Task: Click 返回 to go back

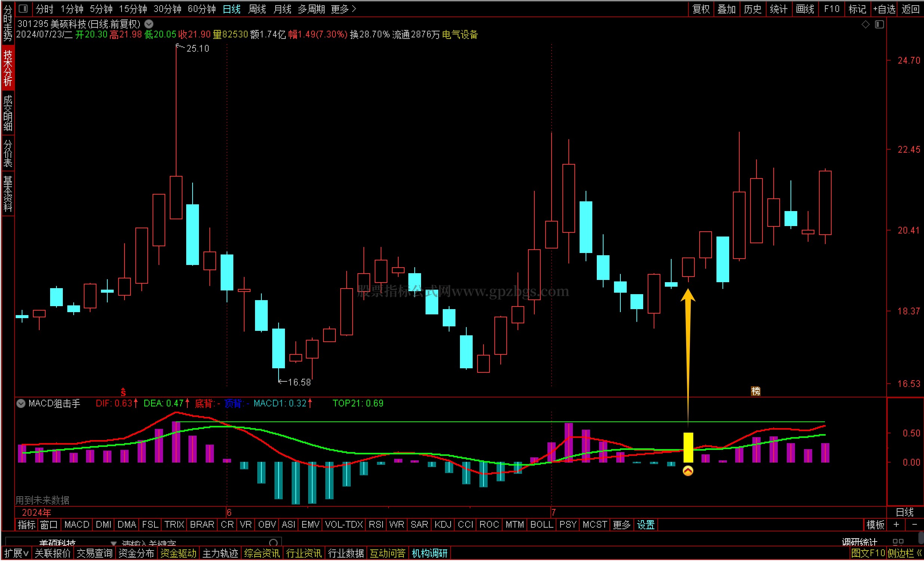Action: coord(911,9)
